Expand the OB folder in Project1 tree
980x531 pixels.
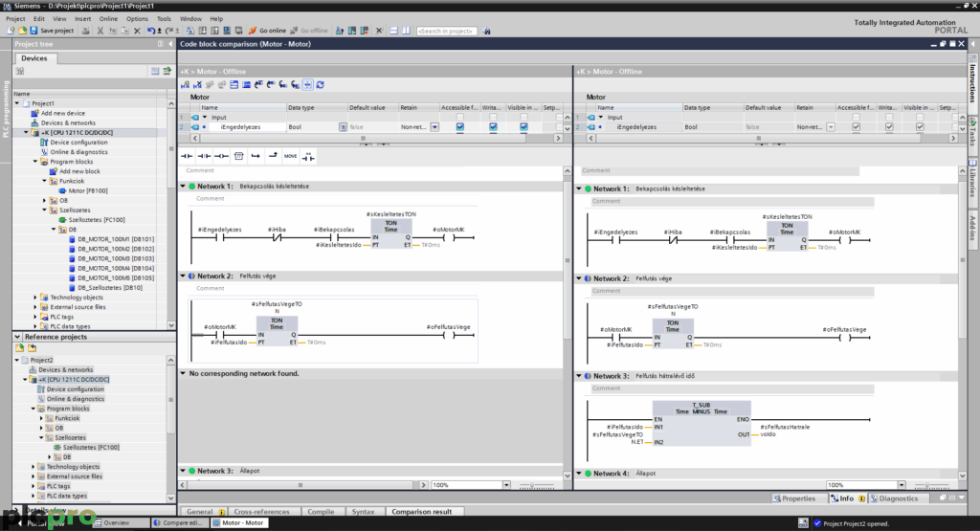click(44, 201)
